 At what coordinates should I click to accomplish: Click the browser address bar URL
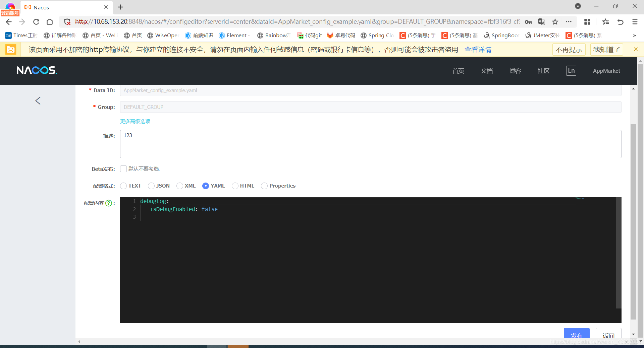point(297,22)
